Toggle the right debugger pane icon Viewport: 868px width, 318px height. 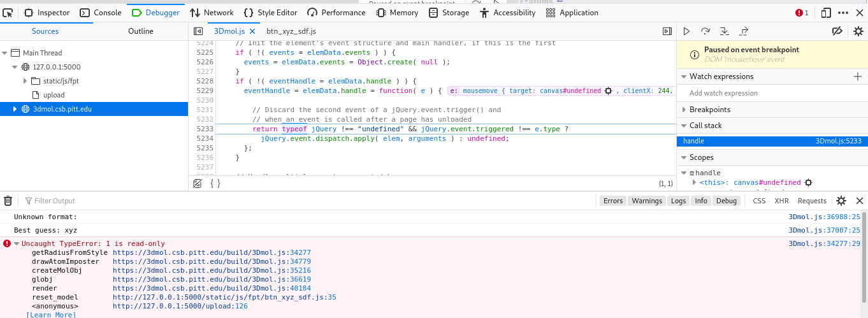667,31
